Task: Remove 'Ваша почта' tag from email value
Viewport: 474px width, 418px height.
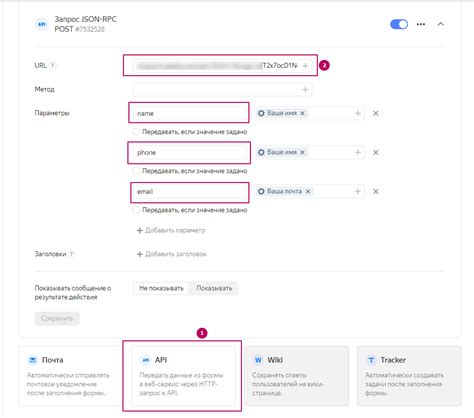Action: pyautogui.click(x=308, y=192)
